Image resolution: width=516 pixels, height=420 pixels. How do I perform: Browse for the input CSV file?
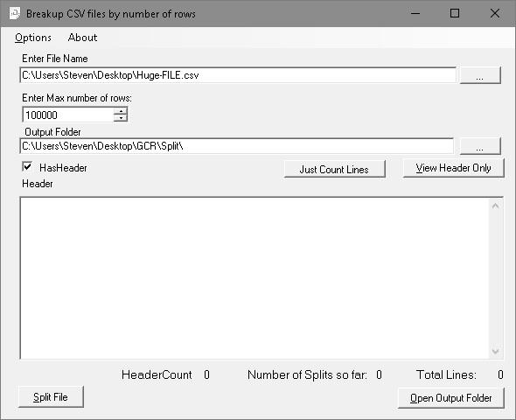pos(480,75)
